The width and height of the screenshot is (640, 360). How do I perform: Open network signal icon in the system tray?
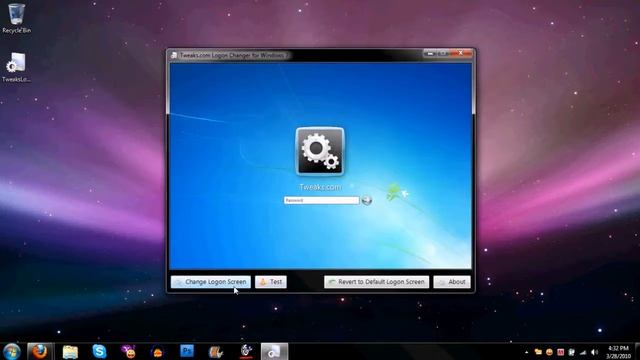click(x=583, y=352)
